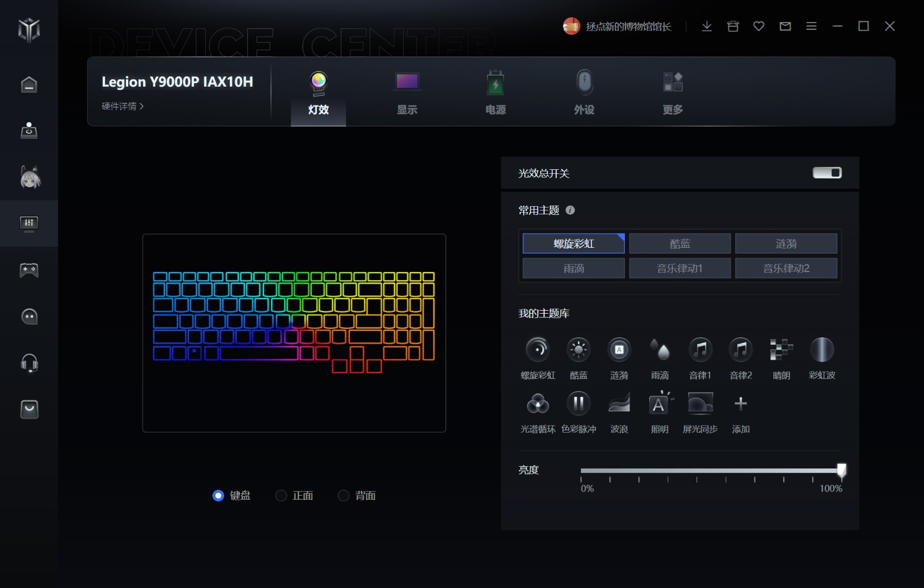
Task: Select 光谱循环 theme icon
Action: pyautogui.click(x=538, y=403)
